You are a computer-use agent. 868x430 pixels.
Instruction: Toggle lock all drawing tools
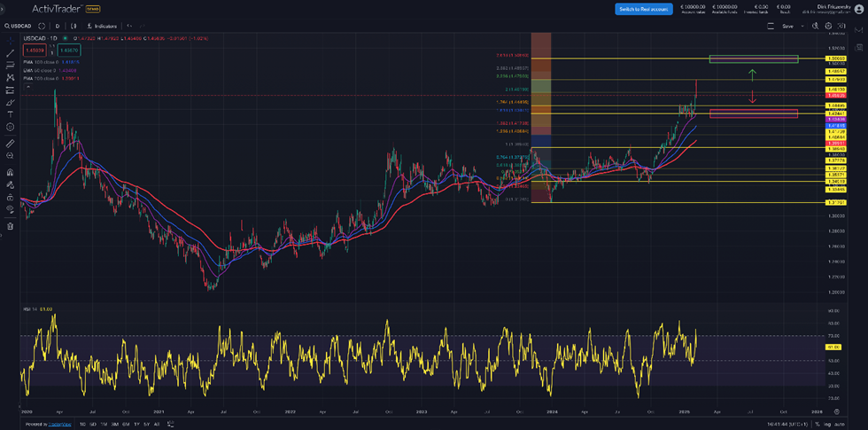pyautogui.click(x=10, y=197)
